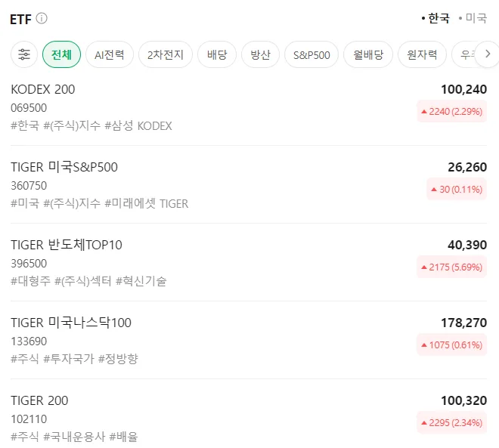Open the ETF info tooltip icon

pyautogui.click(x=42, y=18)
